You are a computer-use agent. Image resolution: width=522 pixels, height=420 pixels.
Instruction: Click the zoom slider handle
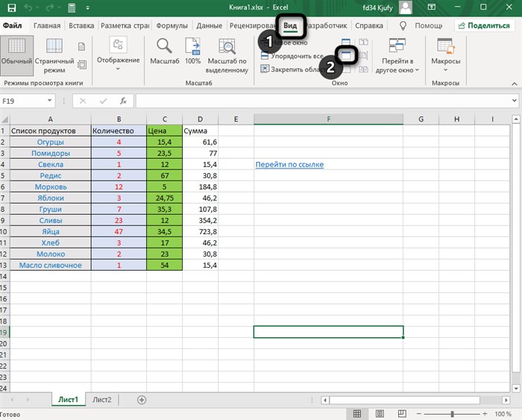[x=452, y=414]
